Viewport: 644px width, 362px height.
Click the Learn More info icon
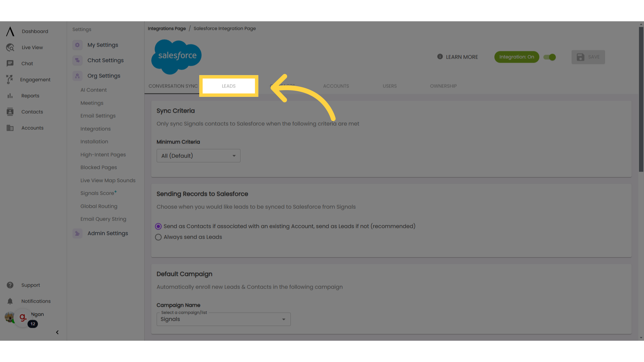(440, 57)
